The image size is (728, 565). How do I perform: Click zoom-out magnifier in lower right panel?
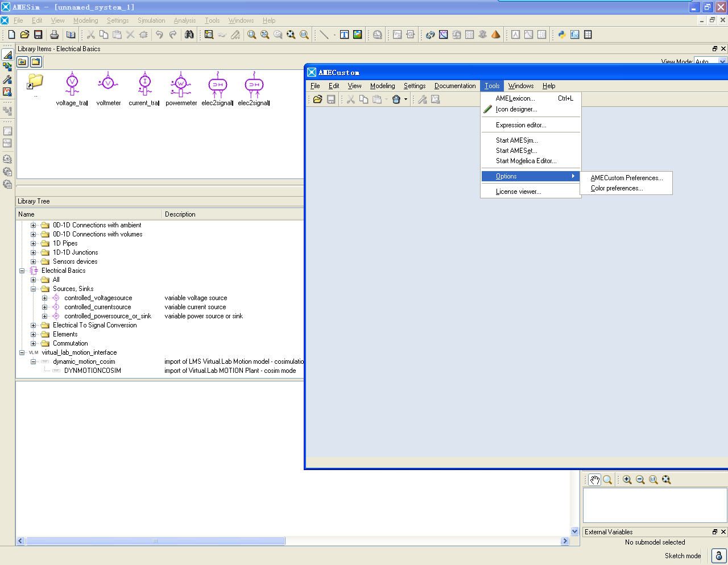tap(640, 480)
